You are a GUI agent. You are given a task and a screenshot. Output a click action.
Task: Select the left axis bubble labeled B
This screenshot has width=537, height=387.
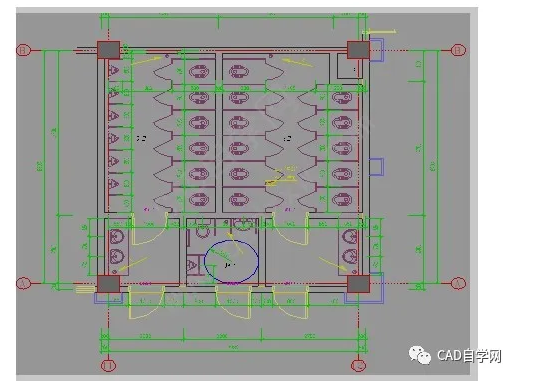[23, 50]
